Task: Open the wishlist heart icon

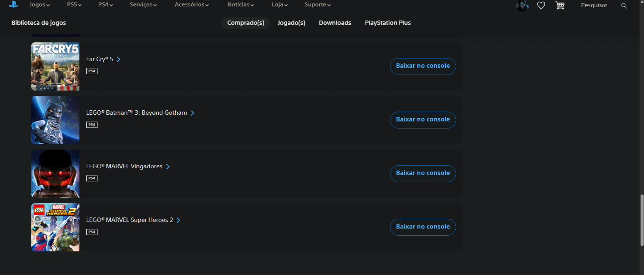Action: tap(541, 5)
